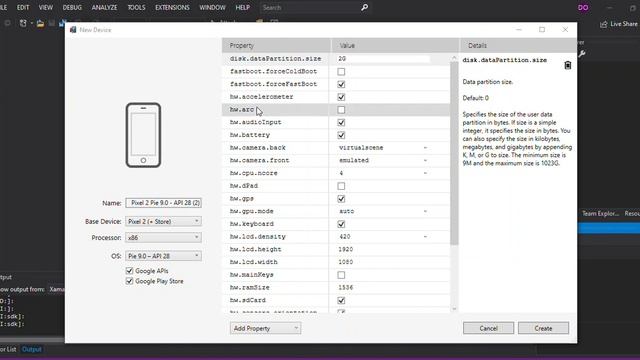Click the hw.lcd.height value 1920
Image resolution: width=640 pixels, height=360 pixels.
[346, 249]
